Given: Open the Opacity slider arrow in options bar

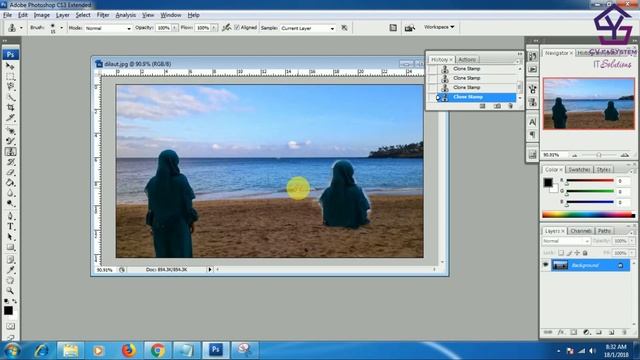Looking at the screenshot, I should pos(175,28).
